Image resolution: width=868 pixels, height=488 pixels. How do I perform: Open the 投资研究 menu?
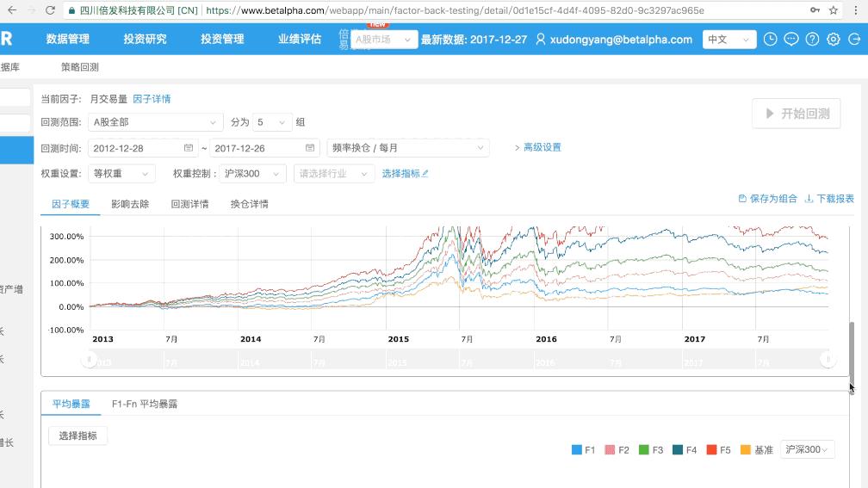(x=145, y=39)
